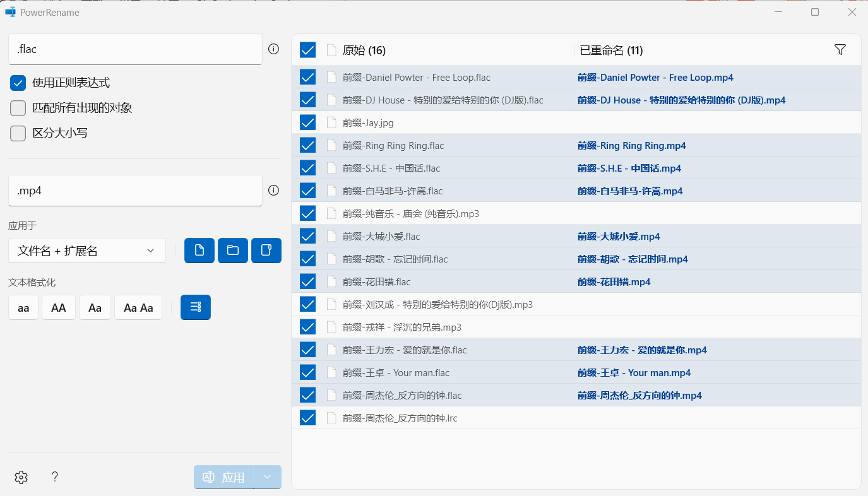
Task: Open the 文件名 + 扩展名 dropdown
Action: click(87, 251)
